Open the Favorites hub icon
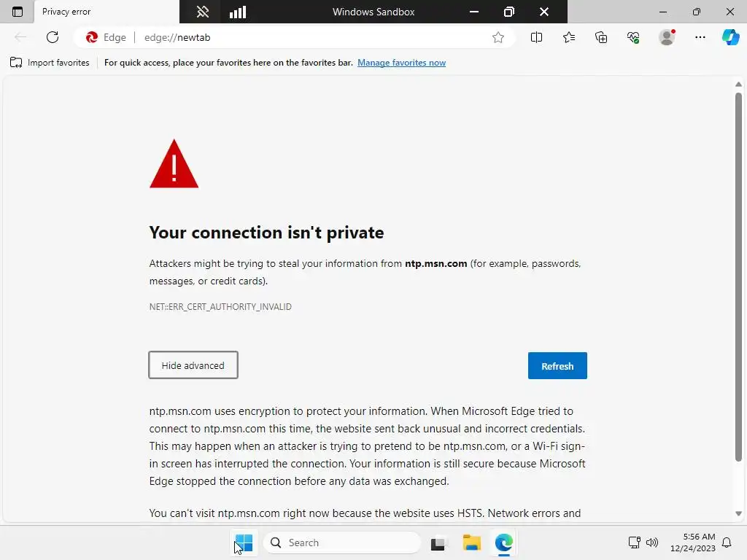 click(x=569, y=37)
